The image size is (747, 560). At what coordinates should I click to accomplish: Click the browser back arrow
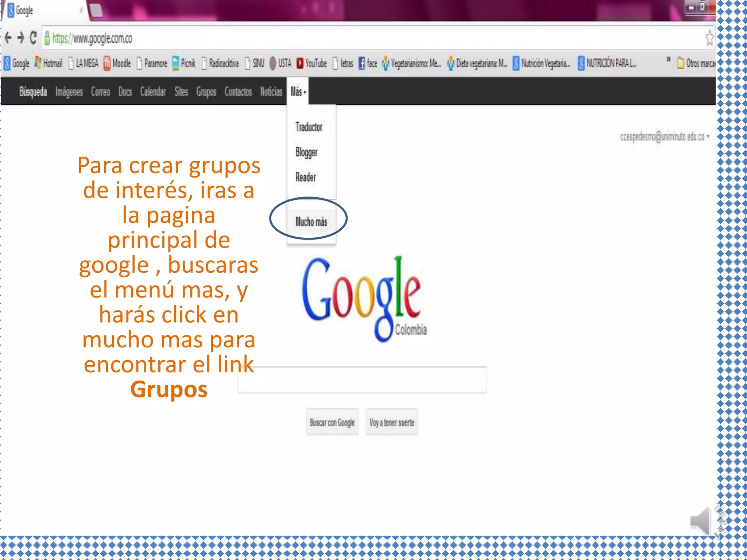tap(8, 38)
